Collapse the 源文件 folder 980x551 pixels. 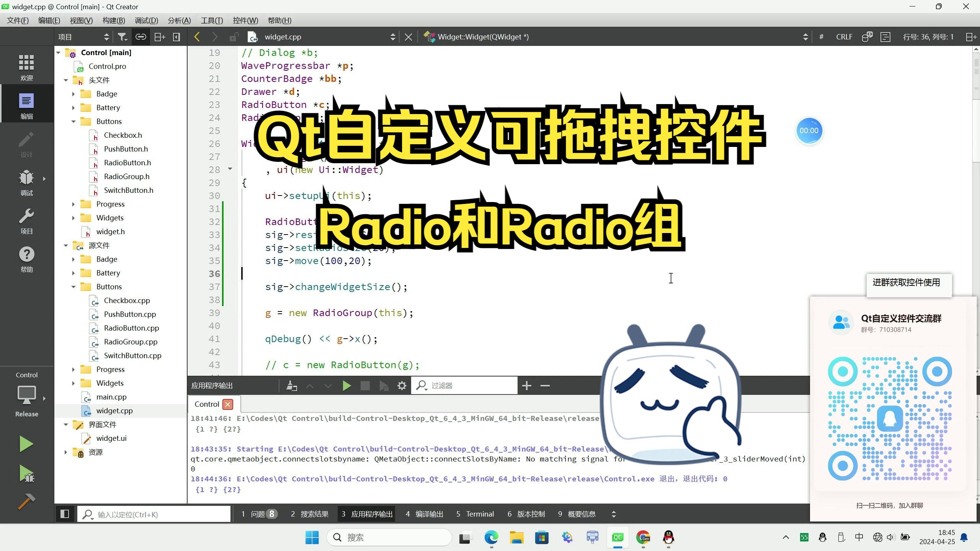point(66,245)
